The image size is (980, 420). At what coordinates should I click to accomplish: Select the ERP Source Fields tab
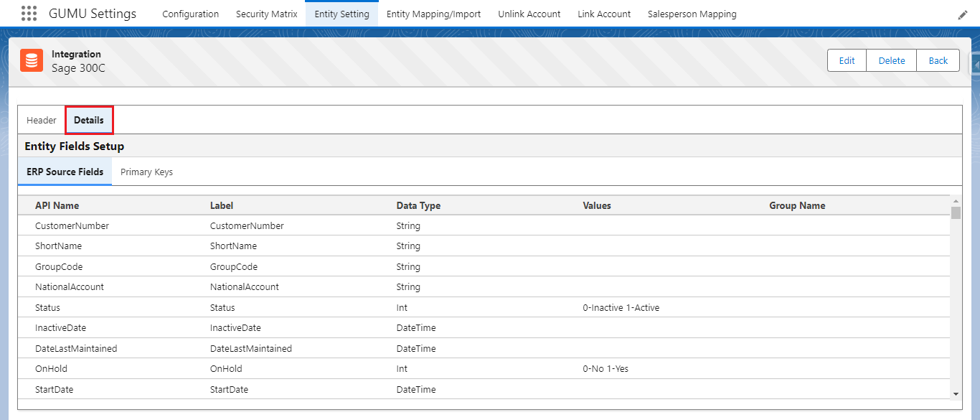[x=65, y=172]
